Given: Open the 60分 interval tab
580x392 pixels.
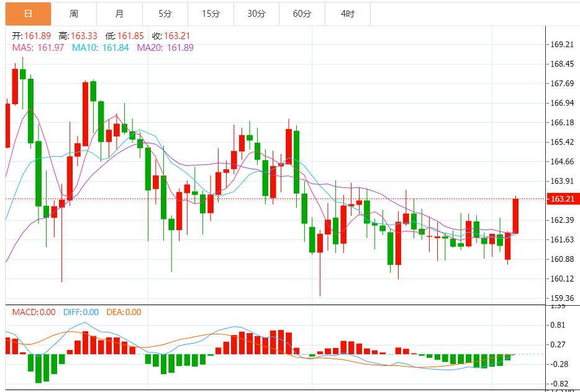Looking at the screenshot, I should tap(302, 14).
